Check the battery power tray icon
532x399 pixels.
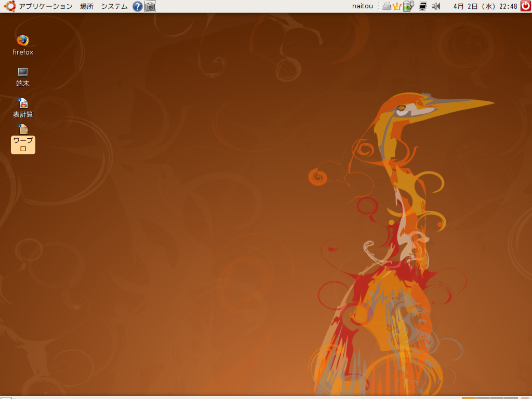pos(408,6)
